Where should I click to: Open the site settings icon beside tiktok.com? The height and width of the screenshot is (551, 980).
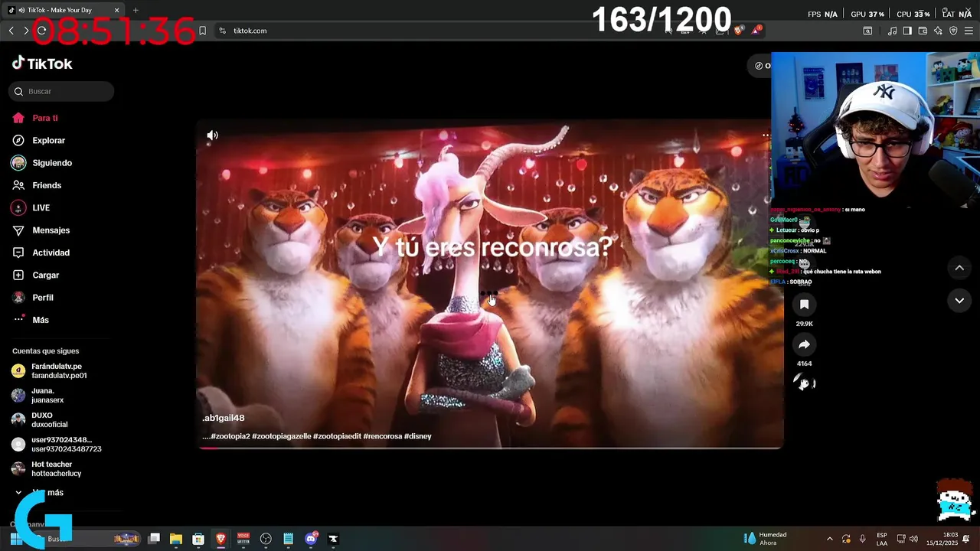coord(222,31)
